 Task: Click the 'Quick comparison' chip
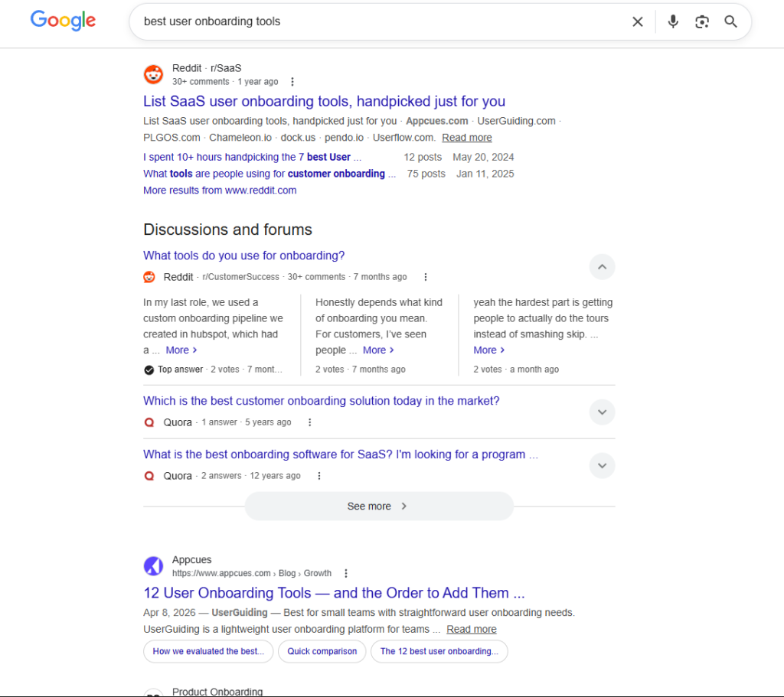[322, 651]
